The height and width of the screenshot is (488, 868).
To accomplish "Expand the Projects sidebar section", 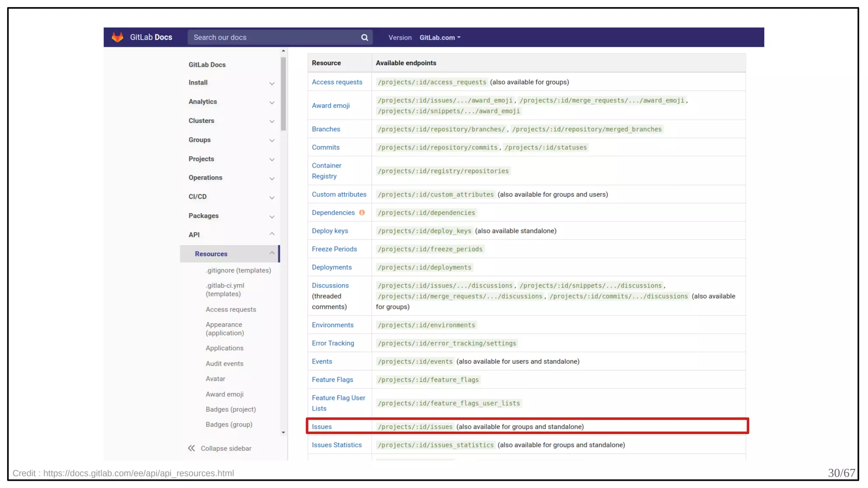I will pos(272,160).
